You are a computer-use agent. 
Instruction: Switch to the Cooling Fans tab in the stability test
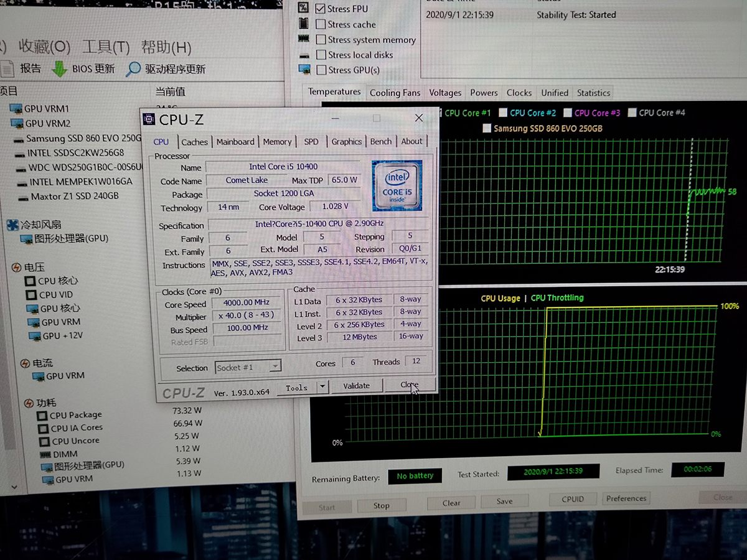(395, 93)
